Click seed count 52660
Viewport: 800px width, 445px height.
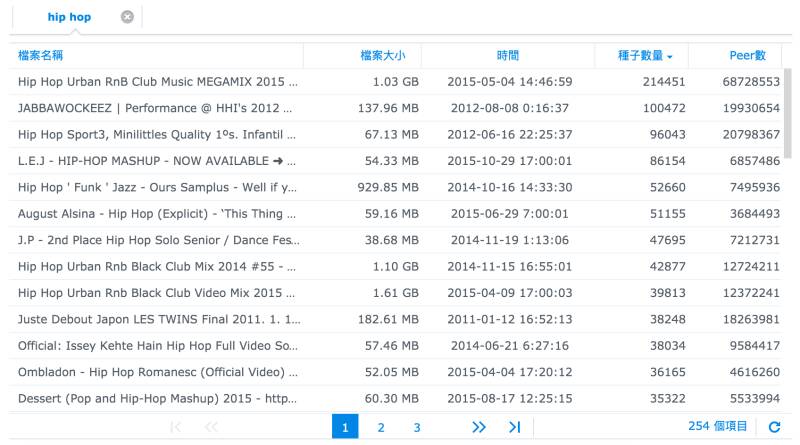pos(667,187)
